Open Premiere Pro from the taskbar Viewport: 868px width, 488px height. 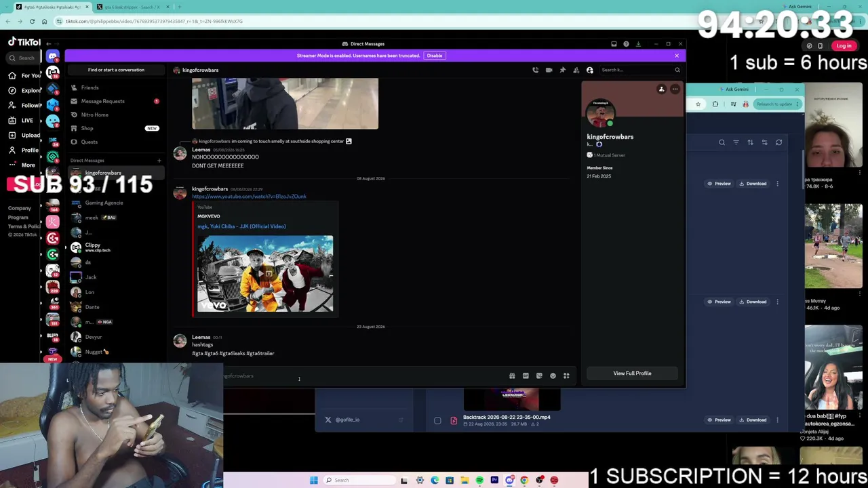[x=494, y=480]
